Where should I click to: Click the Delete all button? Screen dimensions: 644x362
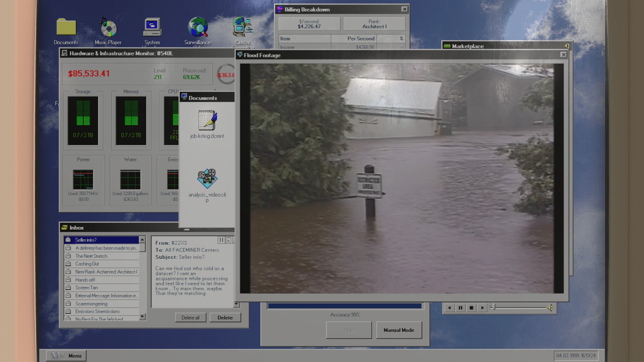click(190, 318)
